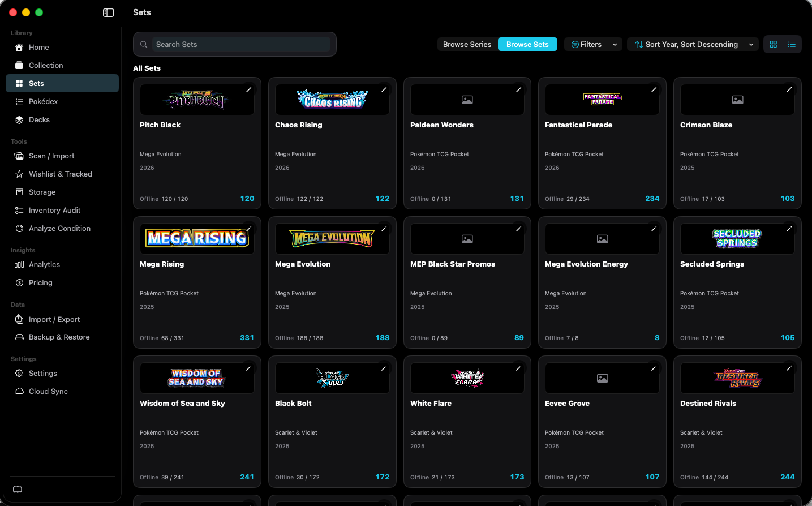This screenshot has width=812, height=506.
Task: Open the Pricing page
Action: click(62, 282)
